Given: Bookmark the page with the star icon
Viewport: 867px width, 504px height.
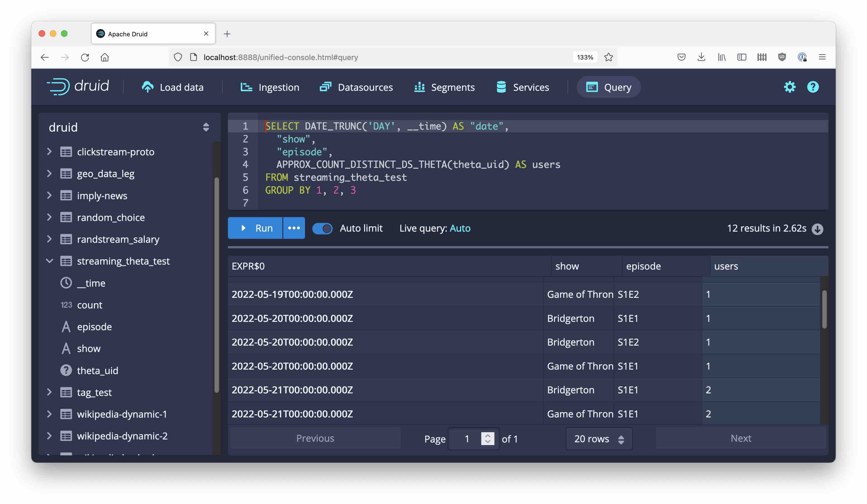Looking at the screenshot, I should tap(608, 57).
